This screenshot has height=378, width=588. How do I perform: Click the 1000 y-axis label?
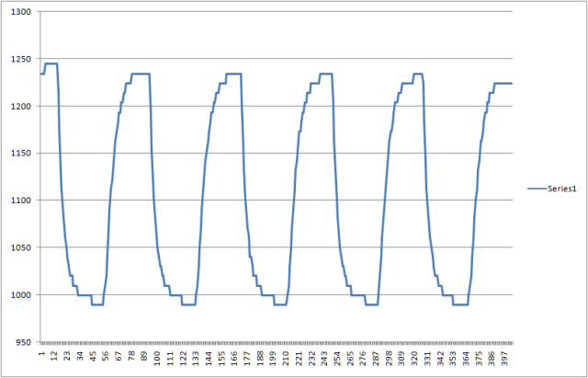[18, 294]
